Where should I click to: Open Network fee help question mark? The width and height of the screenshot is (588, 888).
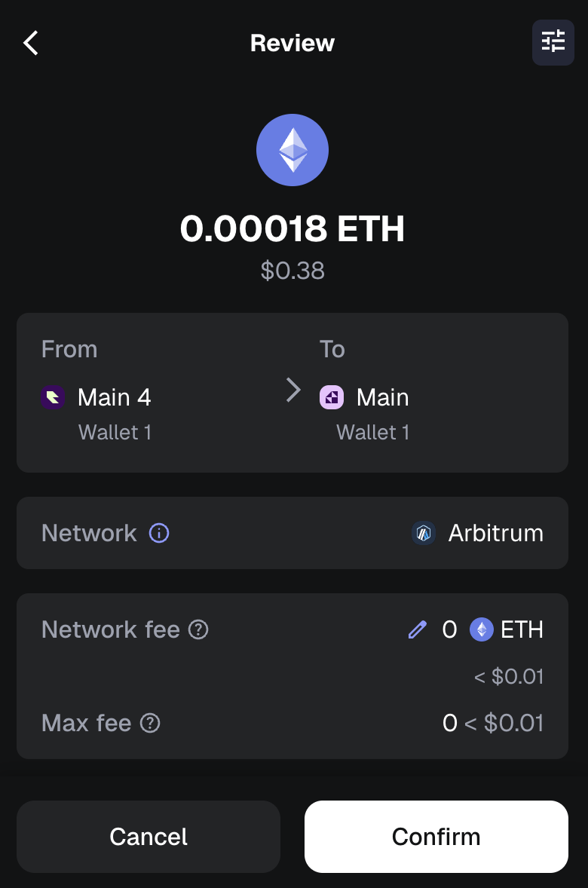coord(198,629)
